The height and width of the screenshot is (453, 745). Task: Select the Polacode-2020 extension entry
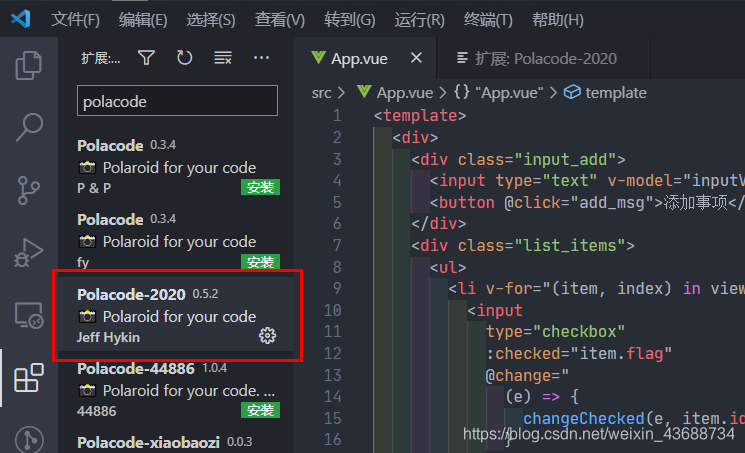click(x=176, y=314)
